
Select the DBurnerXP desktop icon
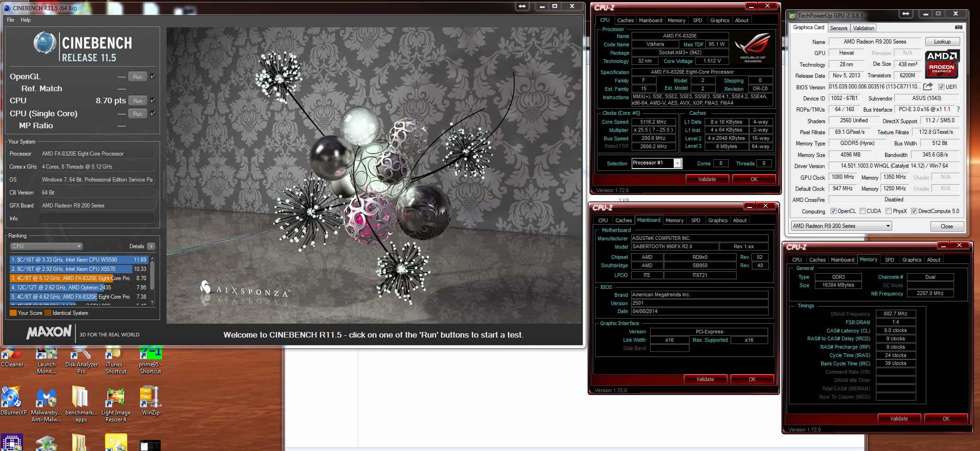point(12,401)
